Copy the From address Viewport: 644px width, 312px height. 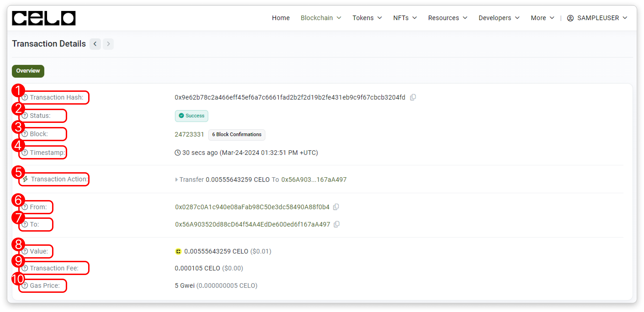[x=336, y=207]
